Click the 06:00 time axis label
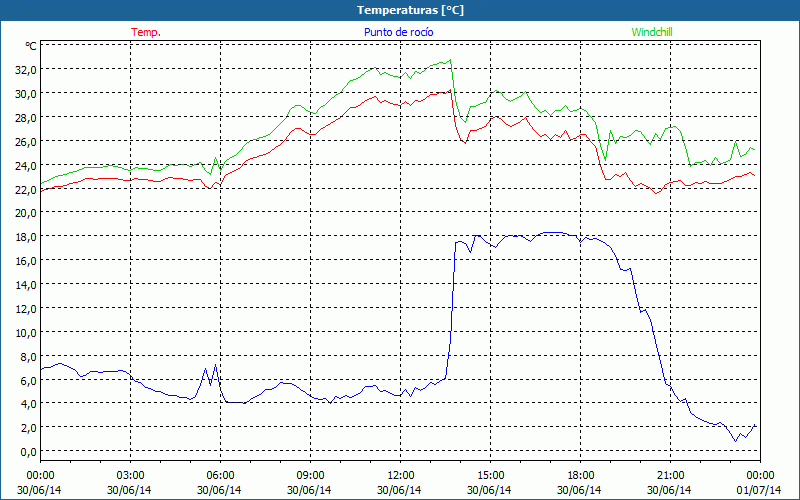The image size is (800, 500). pyautogui.click(x=220, y=476)
